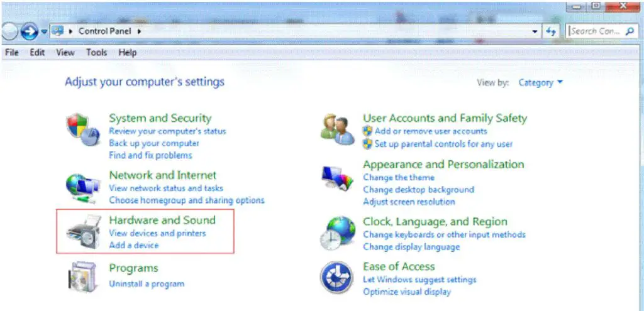
Task: Open the Hardware and Sound printer icon
Action: tap(84, 232)
